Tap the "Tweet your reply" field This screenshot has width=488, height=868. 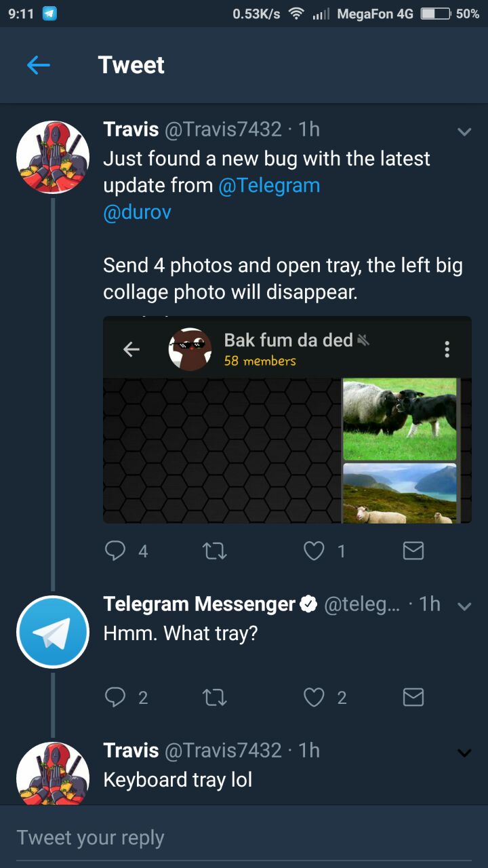click(244, 837)
